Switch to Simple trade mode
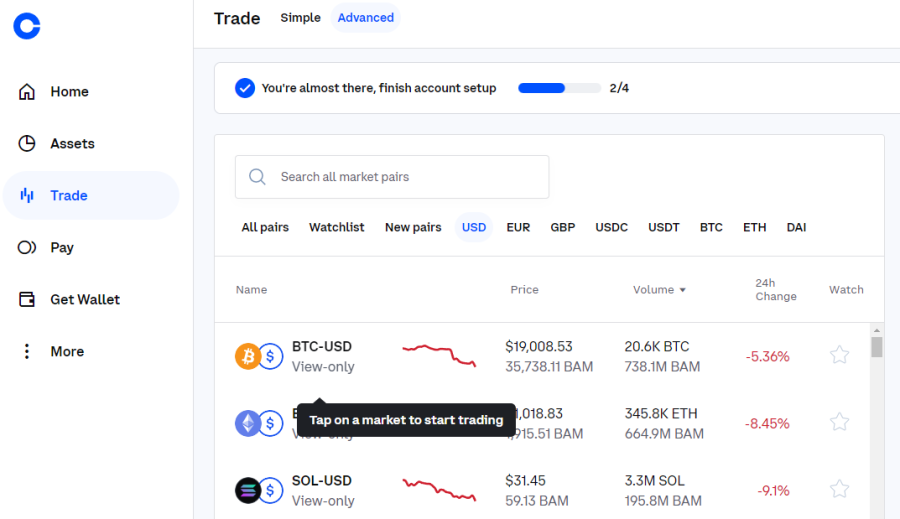Viewport: 900px width, 519px height. 300,18
